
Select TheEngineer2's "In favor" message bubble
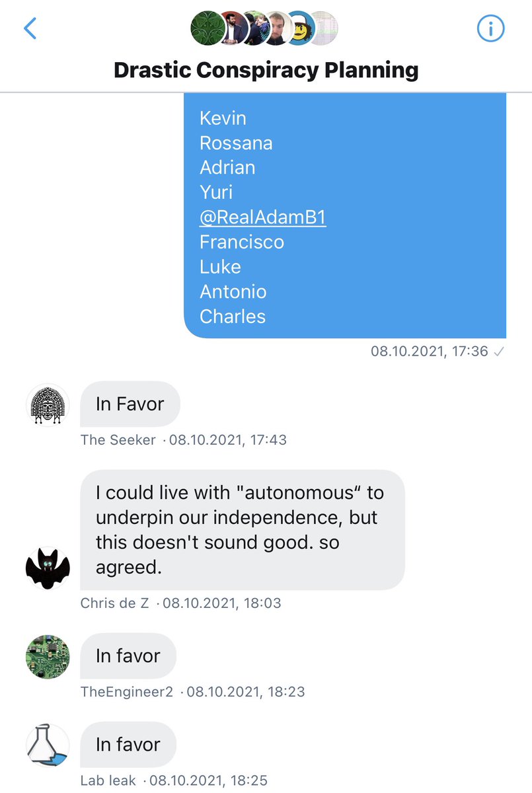click(x=128, y=656)
